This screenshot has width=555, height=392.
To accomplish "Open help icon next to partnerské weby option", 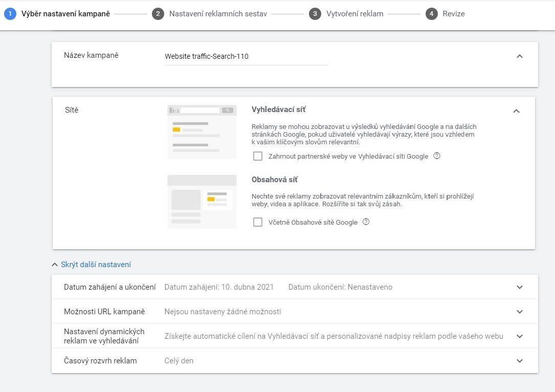I will tap(437, 156).
